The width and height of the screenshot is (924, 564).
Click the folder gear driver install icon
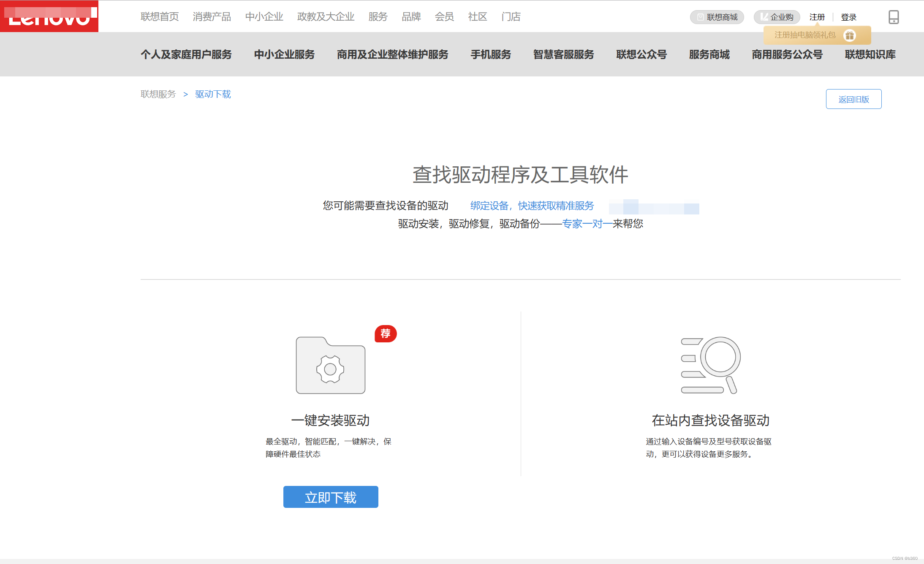pos(330,366)
